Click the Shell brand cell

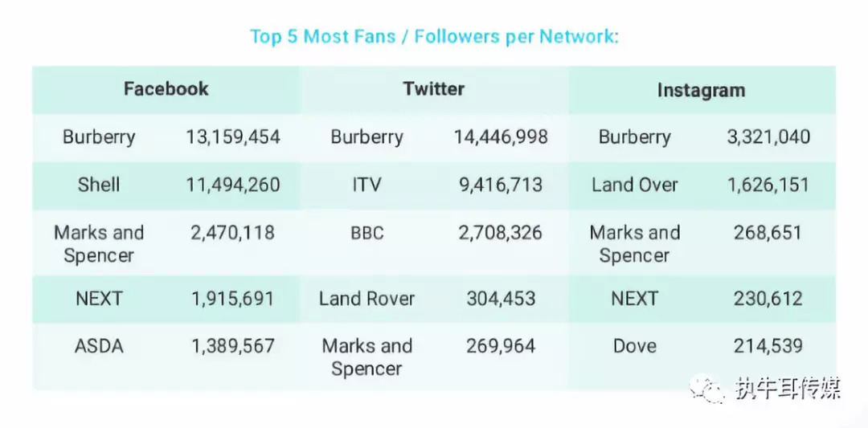(x=99, y=185)
